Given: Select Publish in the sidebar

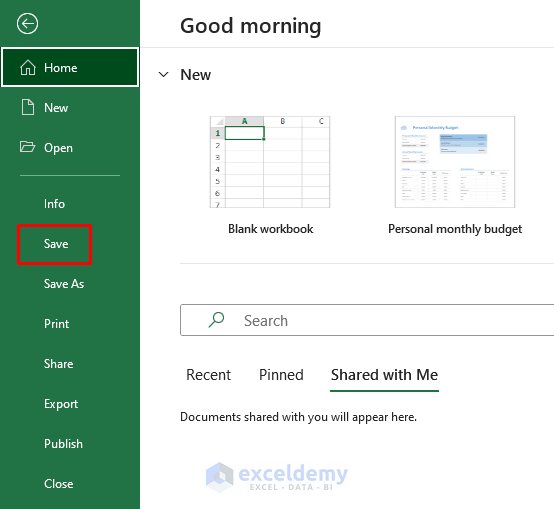Looking at the screenshot, I should pyautogui.click(x=63, y=444).
